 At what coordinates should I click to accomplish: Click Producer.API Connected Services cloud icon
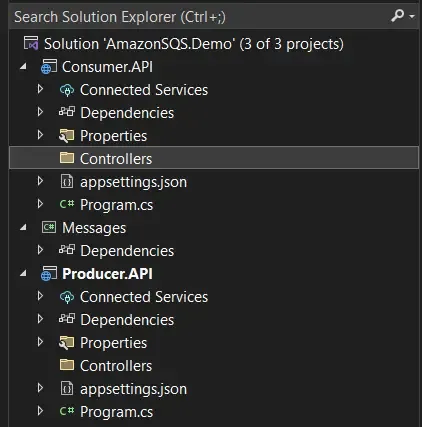point(67,297)
